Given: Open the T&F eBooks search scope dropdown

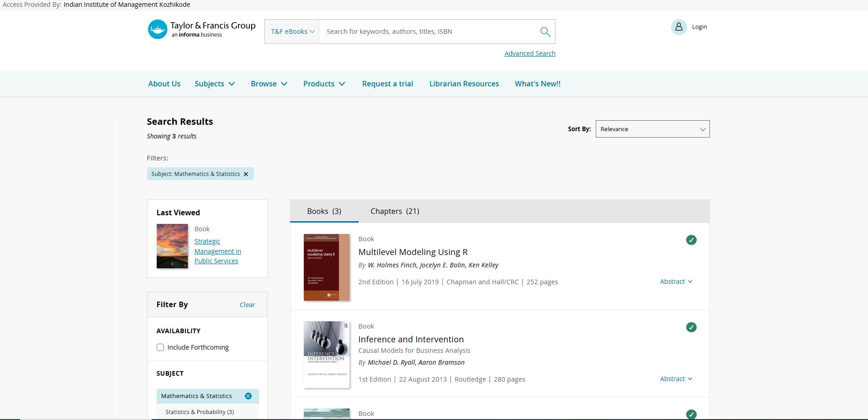Looking at the screenshot, I should (292, 32).
